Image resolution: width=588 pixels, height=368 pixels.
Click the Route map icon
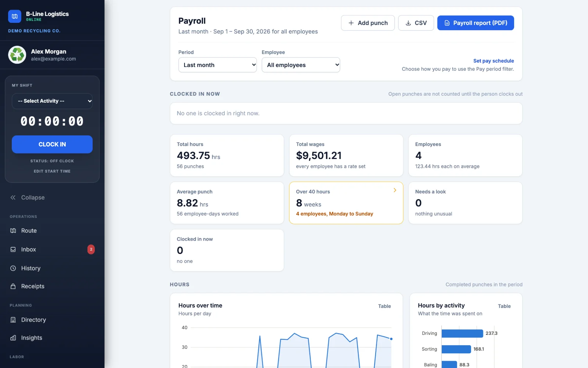pos(13,231)
